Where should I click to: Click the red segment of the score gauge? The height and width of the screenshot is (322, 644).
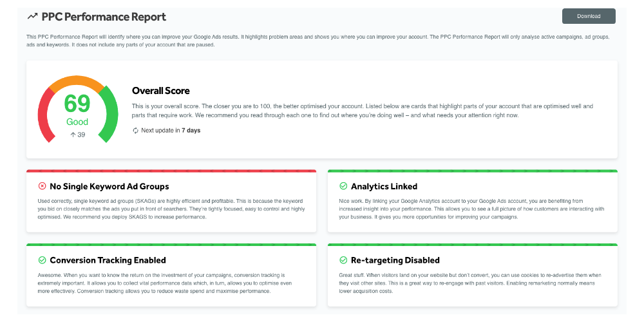[x=44, y=116]
